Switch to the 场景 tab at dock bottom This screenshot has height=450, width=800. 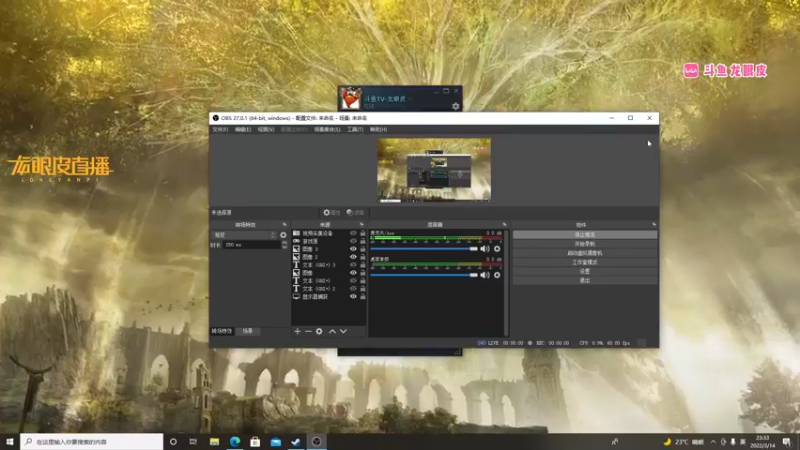[x=247, y=331]
